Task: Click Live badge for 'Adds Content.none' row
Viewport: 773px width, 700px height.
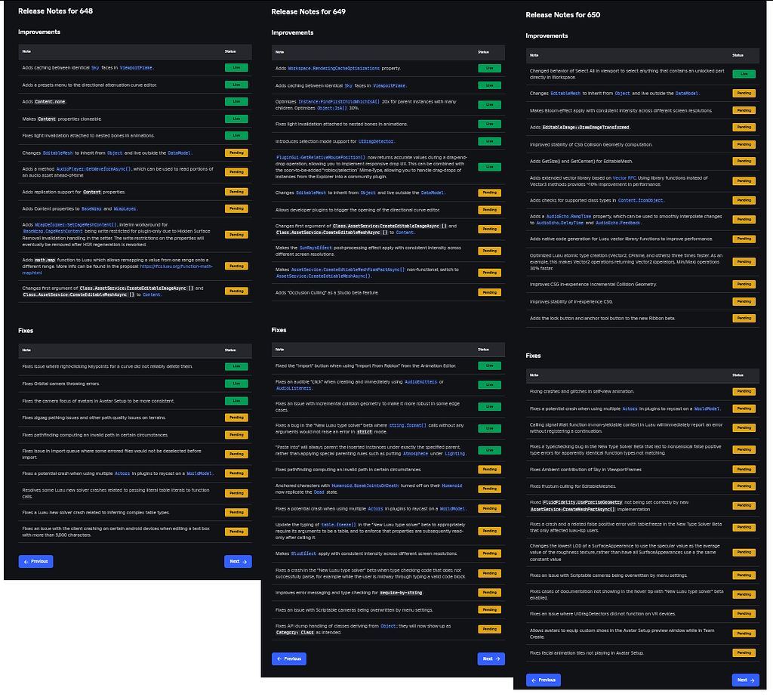Action: [x=236, y=102]
